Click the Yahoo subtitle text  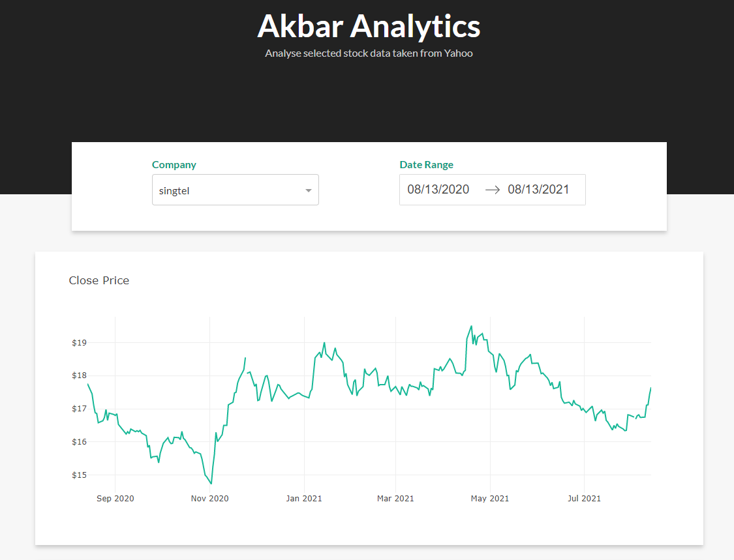click(x=368, y=53)
